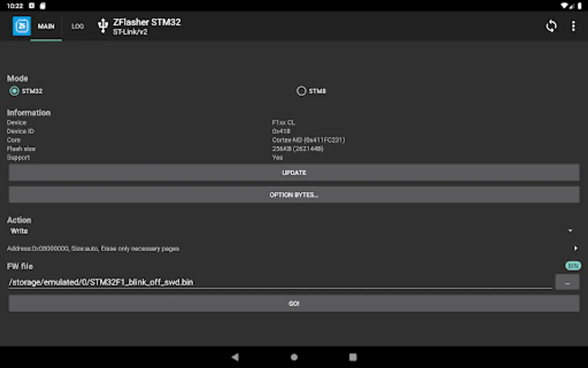Browse for firmware file with ellipsis button
588x368 pixels.
[567, 282]
